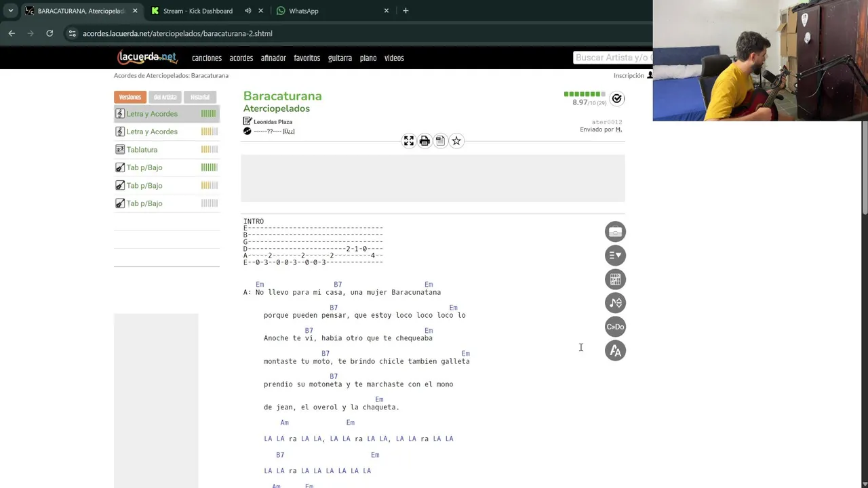Click the browser back arrow
868x488 pixels.
pyautogui.click(x=12, y=33)
